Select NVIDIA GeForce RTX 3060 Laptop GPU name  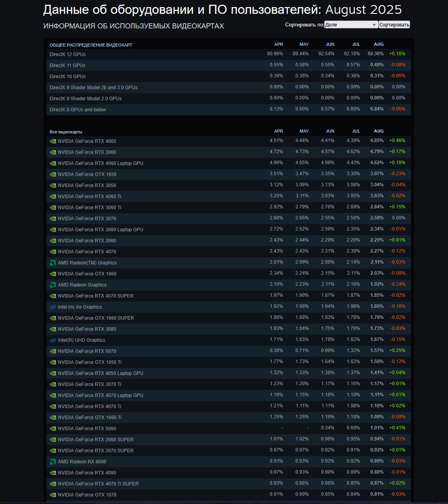pos(101,229)
